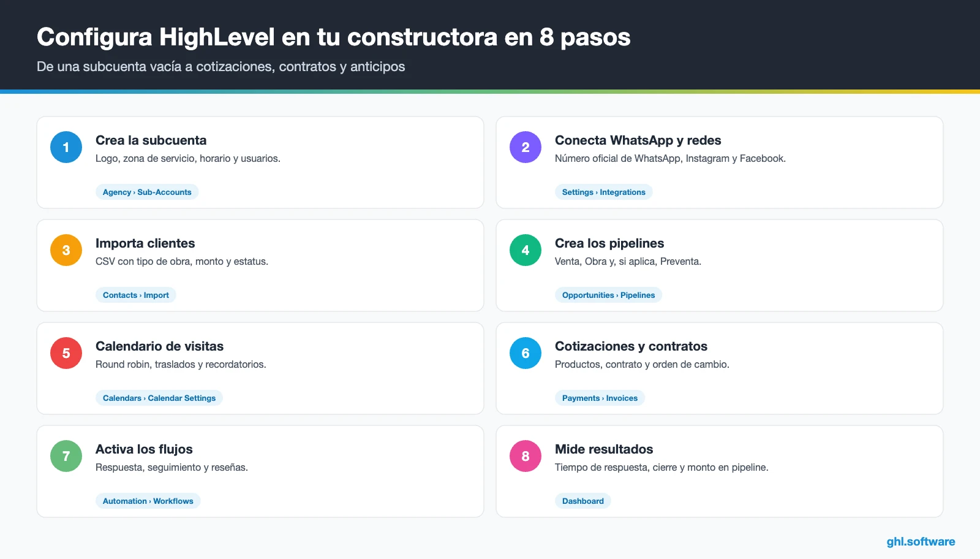Click the "Calendario de visitas" heading

coord(160,346)
